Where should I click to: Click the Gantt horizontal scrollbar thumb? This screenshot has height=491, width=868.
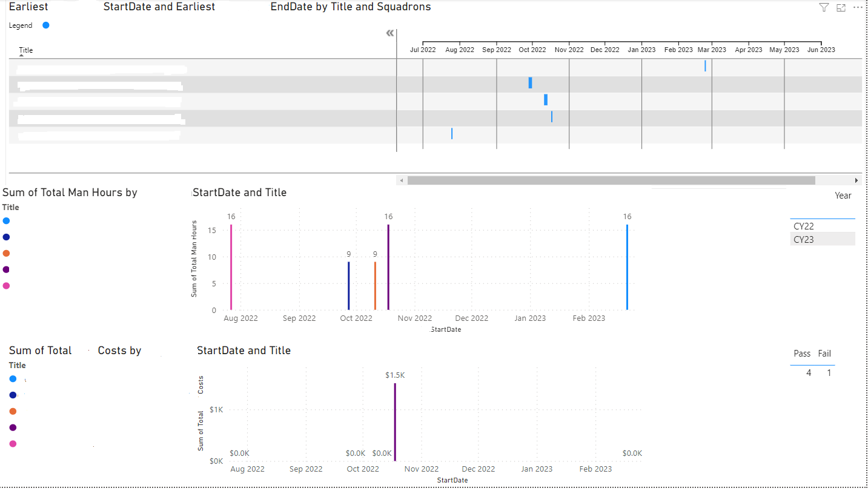(x=611, y=180)
